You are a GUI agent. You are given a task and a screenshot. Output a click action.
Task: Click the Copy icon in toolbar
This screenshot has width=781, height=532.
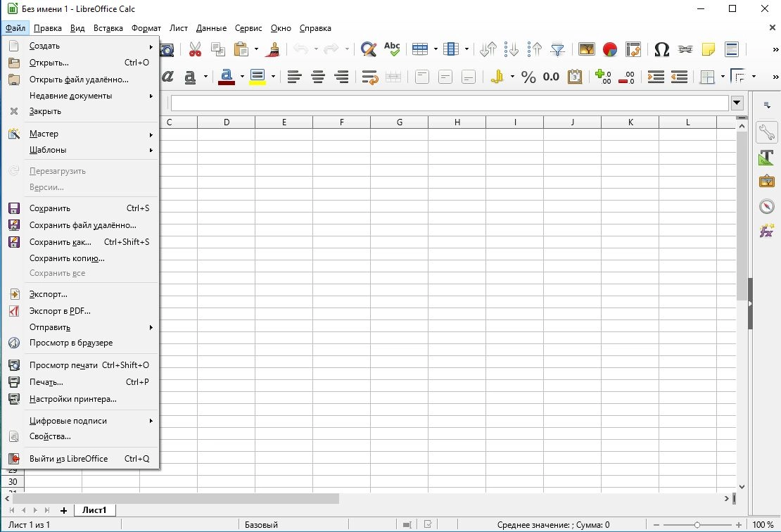click(x=217, y=49)
